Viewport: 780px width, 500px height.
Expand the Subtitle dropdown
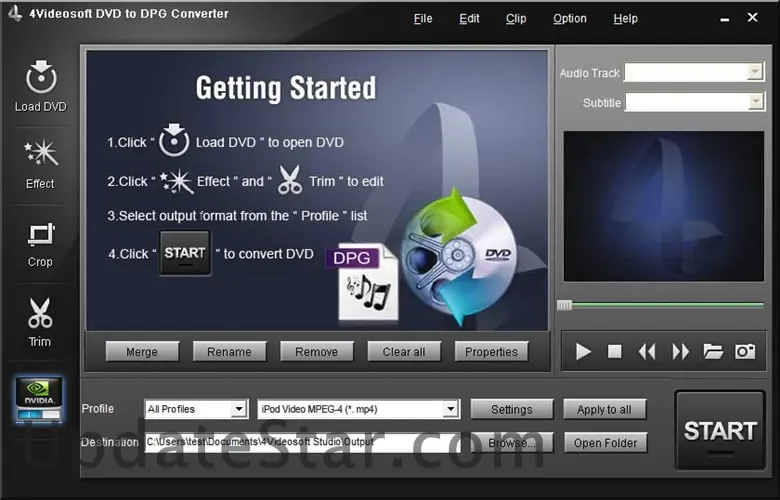tap(755, 102)
